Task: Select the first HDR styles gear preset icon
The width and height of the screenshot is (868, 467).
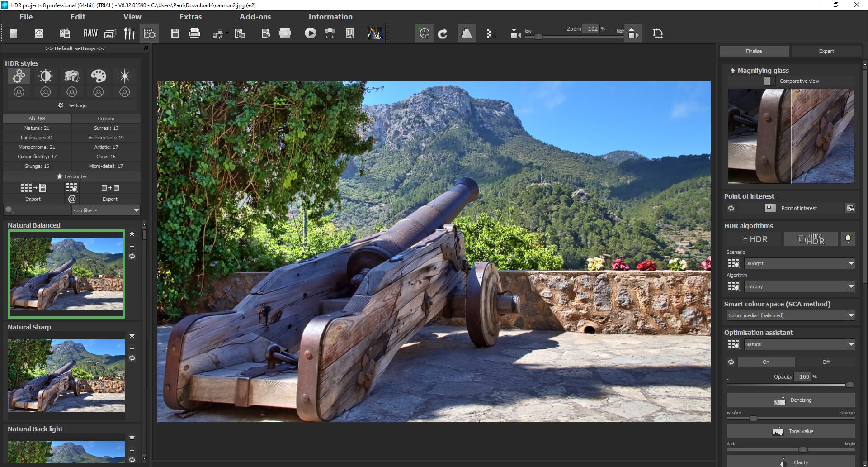Action: tap(19, 76)
